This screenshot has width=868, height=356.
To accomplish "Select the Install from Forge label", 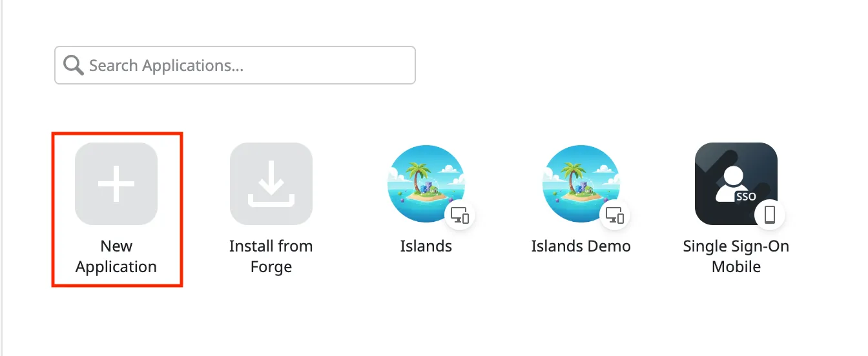I will click(271, 256).
